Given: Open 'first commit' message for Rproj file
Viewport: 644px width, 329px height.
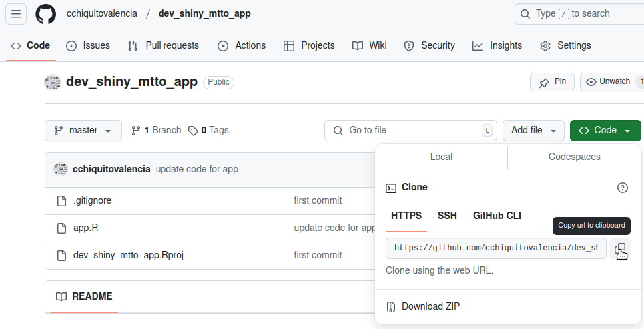Looking at the screenshot, I should pos(318,255).
